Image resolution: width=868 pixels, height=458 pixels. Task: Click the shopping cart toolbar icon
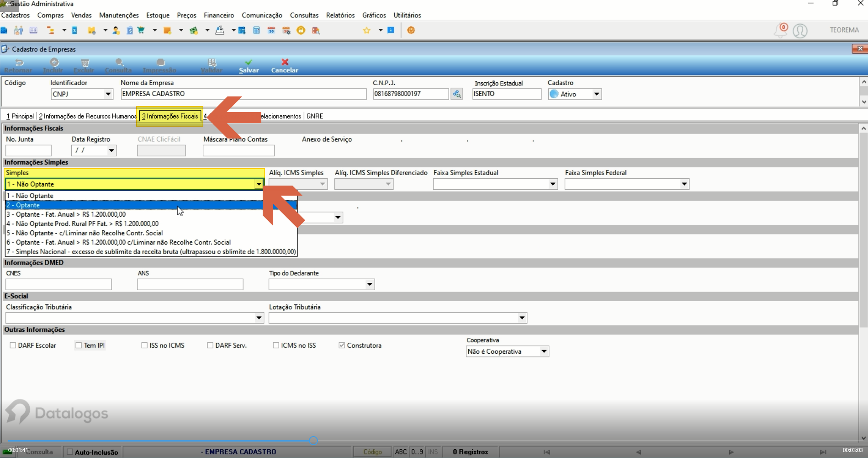coord(141,30)
